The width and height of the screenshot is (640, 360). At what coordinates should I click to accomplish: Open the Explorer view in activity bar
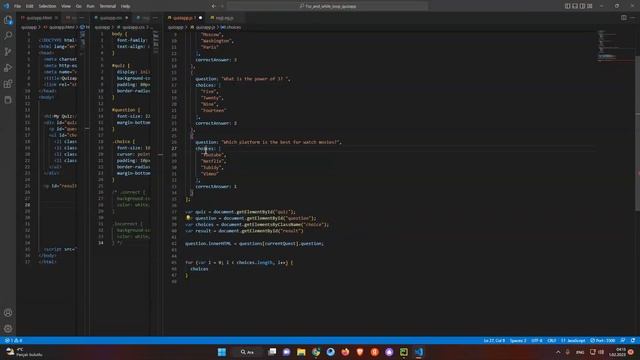[x=8, y=20]
